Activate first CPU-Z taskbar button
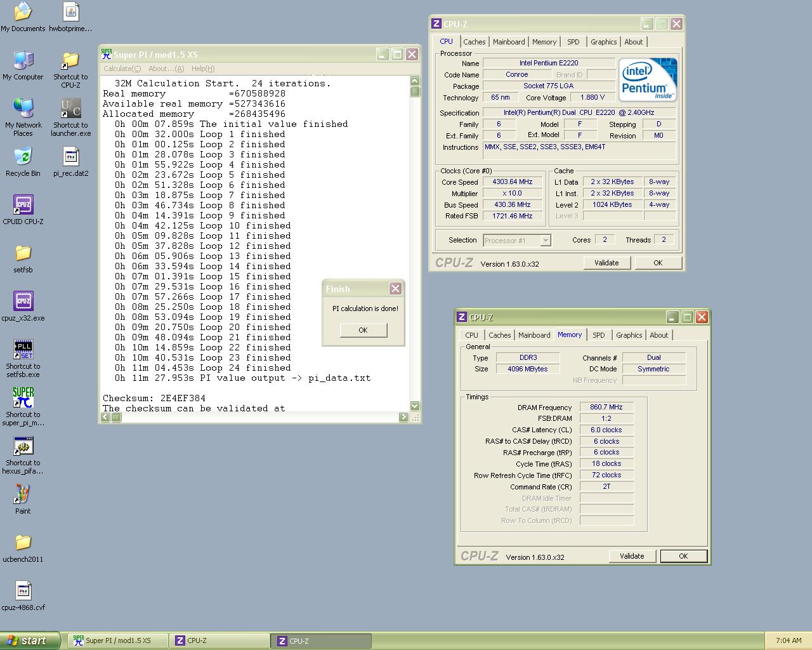Screen dimensions: 812x650 pyautogui.click(x=219, y=641)
